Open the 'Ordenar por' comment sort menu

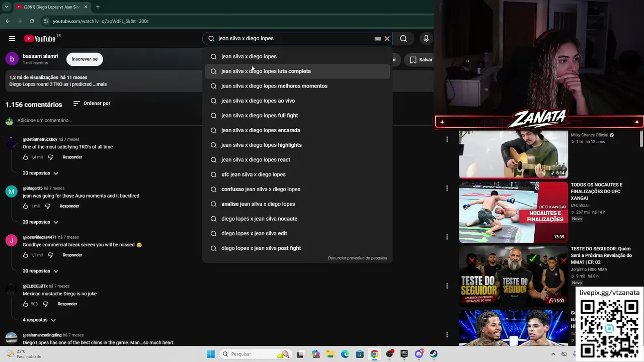92,104
